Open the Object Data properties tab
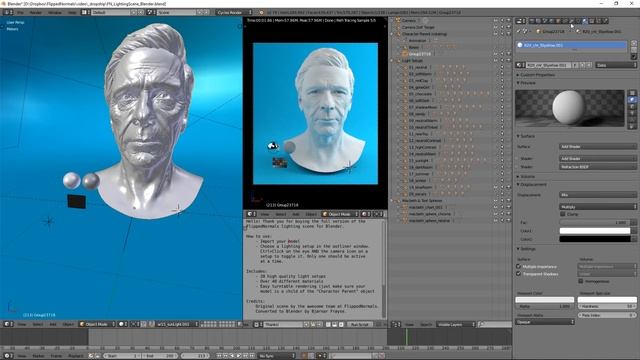The width and height of the screenshot is (640, 360). pos(578,21)
